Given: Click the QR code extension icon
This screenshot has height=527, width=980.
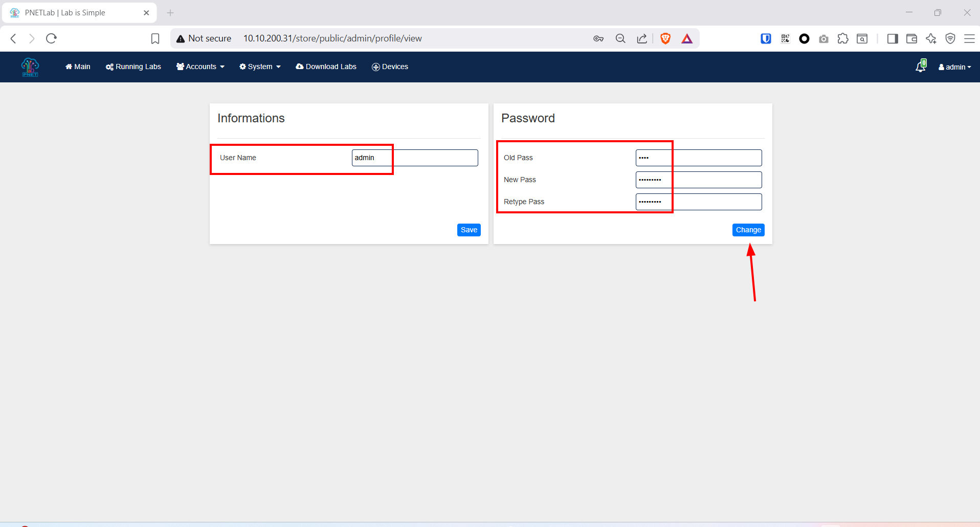Looking at the screenshot, I should click(x=785, y=39).
